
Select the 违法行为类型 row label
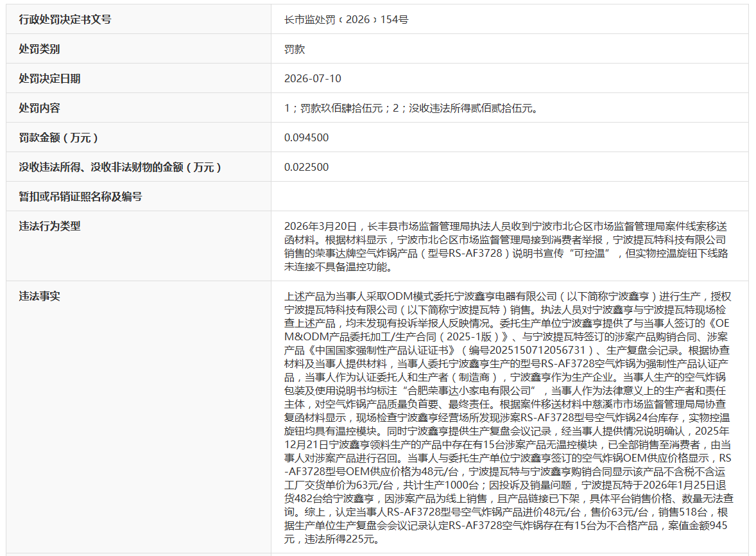tap(49, 226)
